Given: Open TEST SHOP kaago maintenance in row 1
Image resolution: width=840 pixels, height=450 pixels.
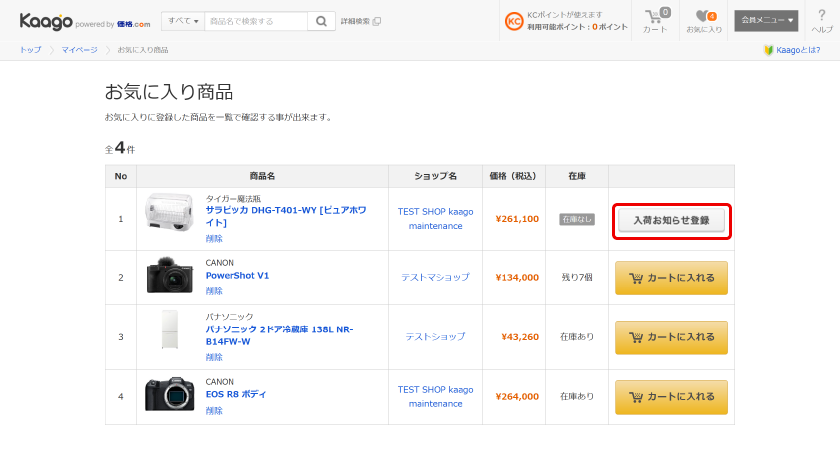Looking at the screenshot, I should point(436,219).
